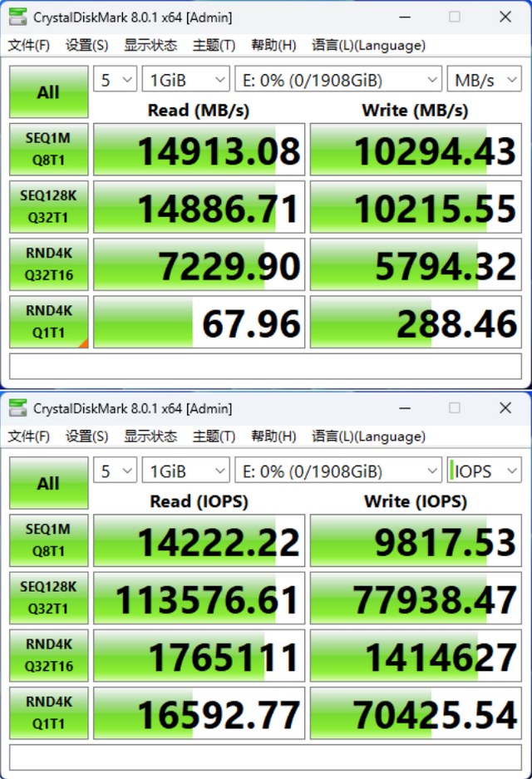Viewport: 532px width, 779px height.
Task: Expand IOPS unit dropdown in bottom window
Action: 485,471
